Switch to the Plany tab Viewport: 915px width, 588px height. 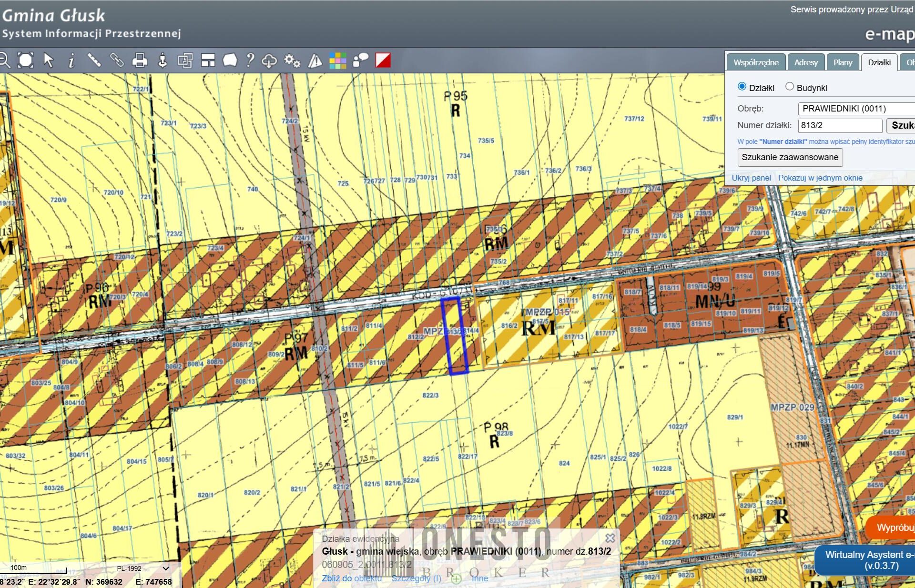point(843,62)
